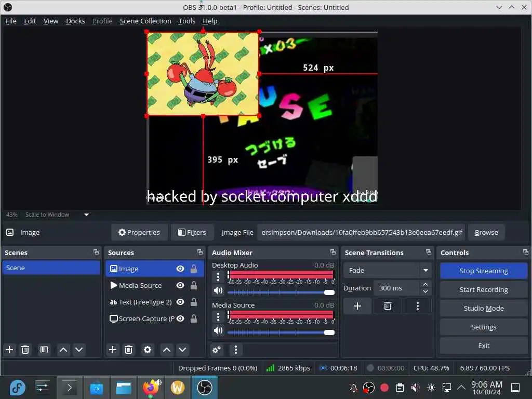The image size is (532, 399).
Task: Browse for an image file
Action: click(x=486, y=232)
